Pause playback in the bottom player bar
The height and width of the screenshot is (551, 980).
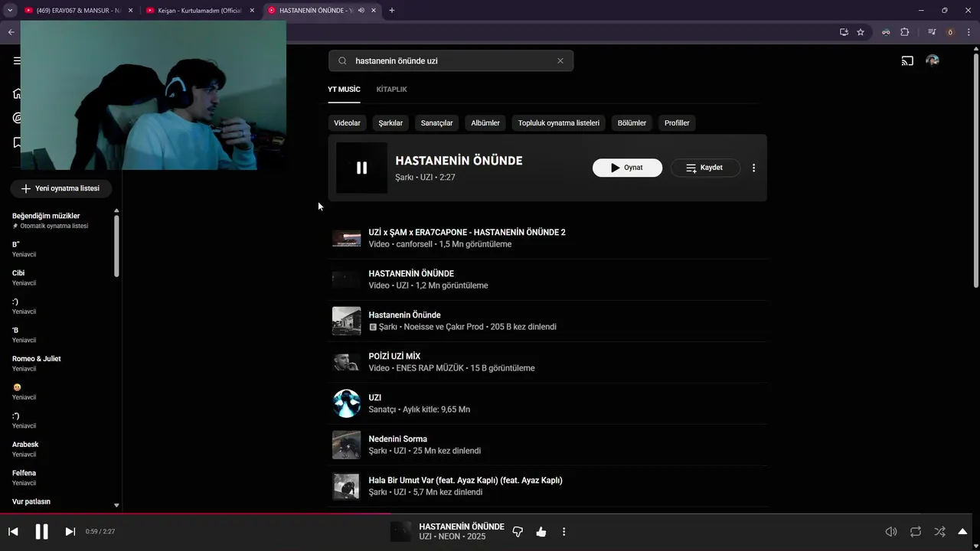tap(42, 531)
